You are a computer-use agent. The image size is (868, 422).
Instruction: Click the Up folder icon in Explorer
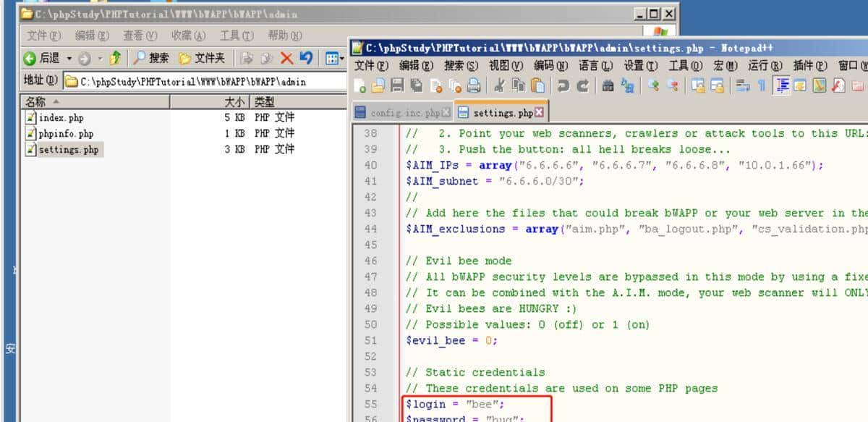coord(115,59)
